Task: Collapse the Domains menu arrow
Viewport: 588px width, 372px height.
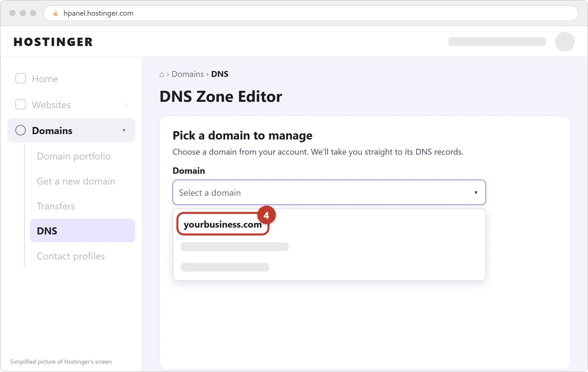Action: [124, 130]
